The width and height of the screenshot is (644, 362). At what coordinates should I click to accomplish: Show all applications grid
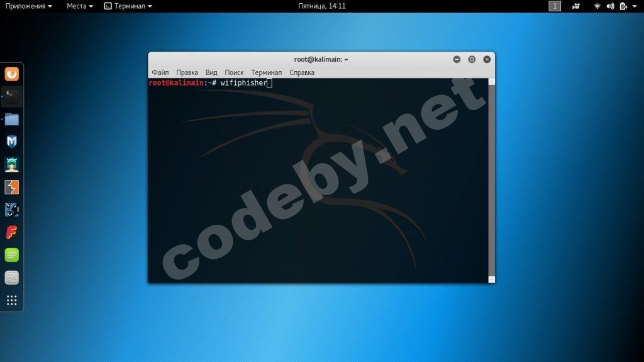tap(11, 300)
